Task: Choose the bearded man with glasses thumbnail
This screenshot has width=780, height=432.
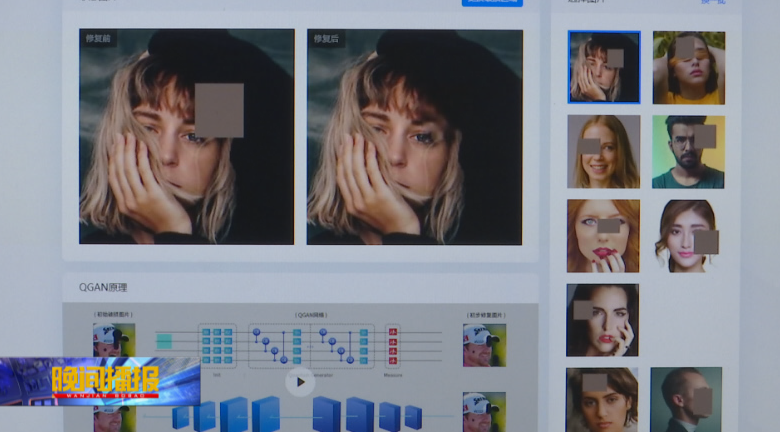Action: click(x=688, y=152)
